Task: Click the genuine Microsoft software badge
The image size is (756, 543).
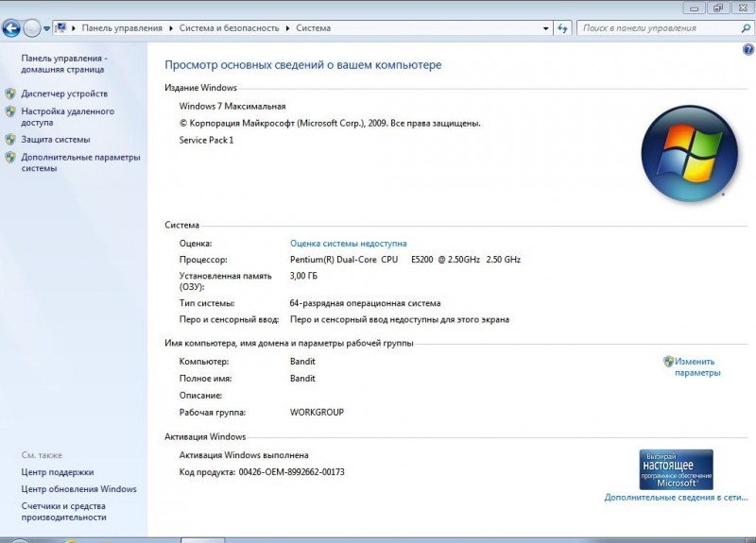Action: [676, 469]
